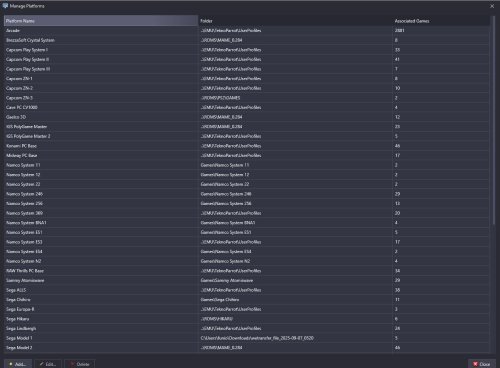Sort by Folder column header
Viewport: 500px width, 368px height.
(x=295, y=21)
